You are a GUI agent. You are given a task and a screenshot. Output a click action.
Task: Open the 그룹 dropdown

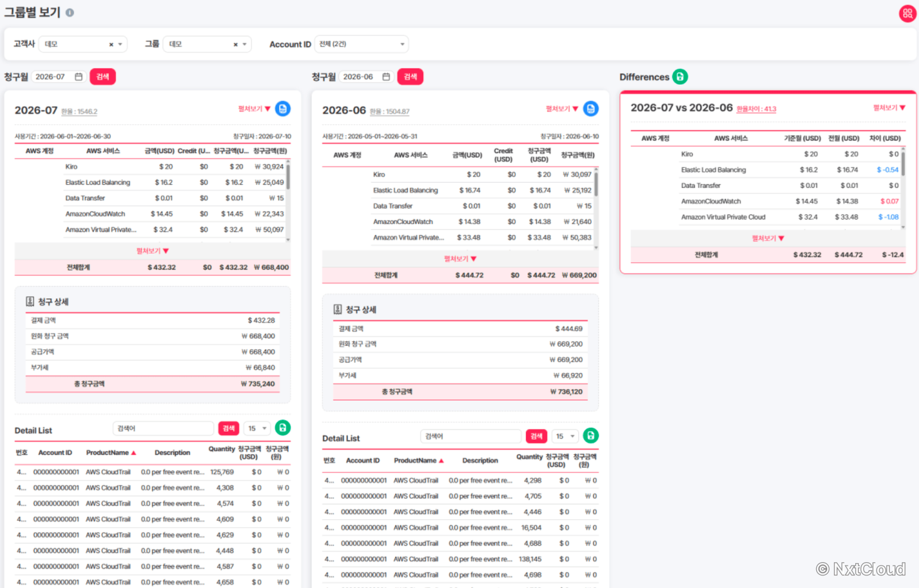tap(207, 44)
